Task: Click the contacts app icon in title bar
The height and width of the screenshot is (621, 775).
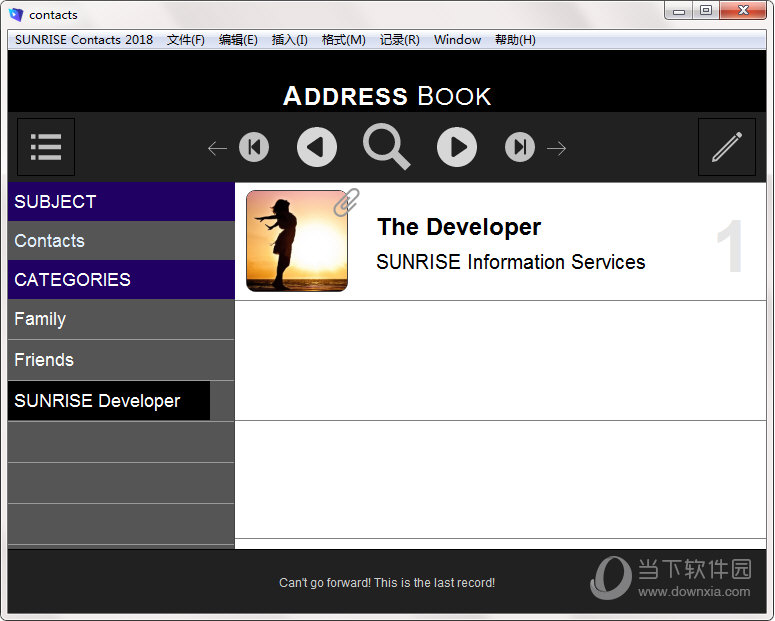Action: point(16,14)
